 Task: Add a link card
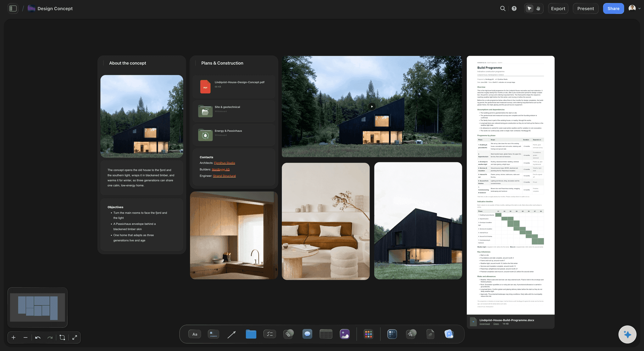click(288, 334)
